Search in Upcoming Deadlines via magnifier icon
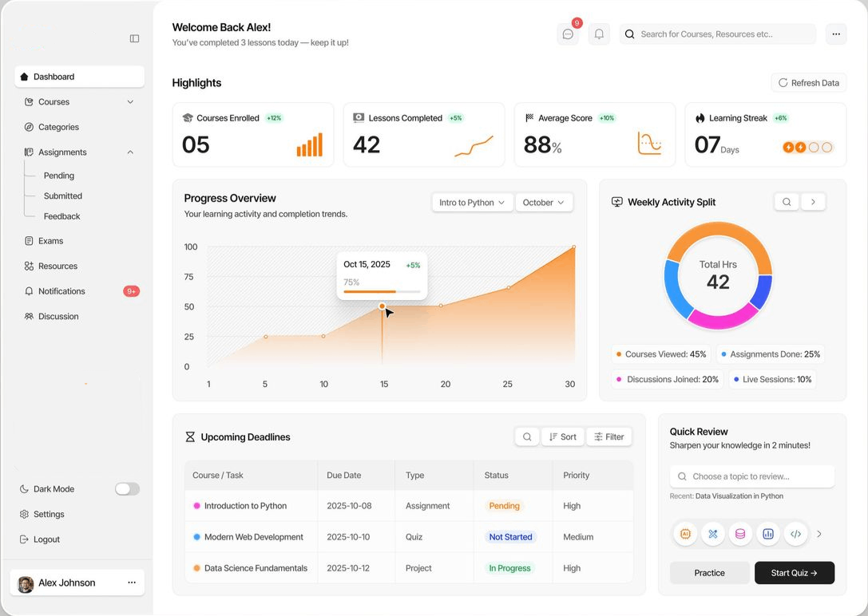Screen dimensions: 868x616 527,436
